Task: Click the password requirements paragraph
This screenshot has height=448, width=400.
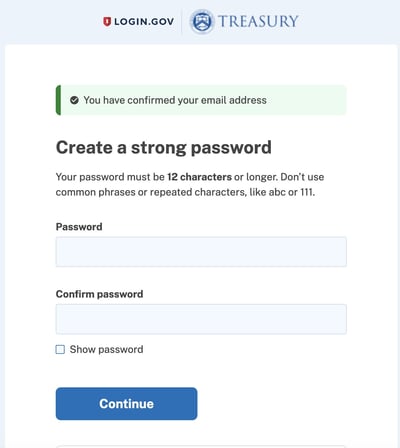Action: [190, 184]
